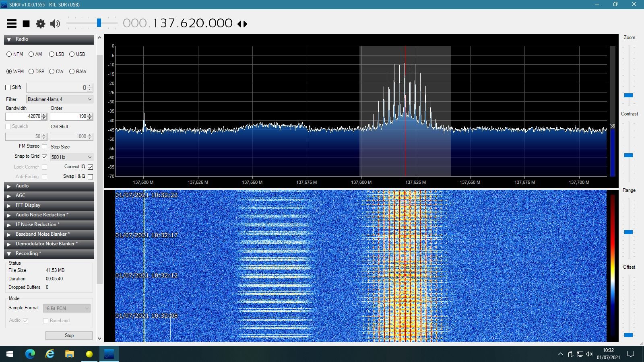Click the Range slider handle

[628, 232]
